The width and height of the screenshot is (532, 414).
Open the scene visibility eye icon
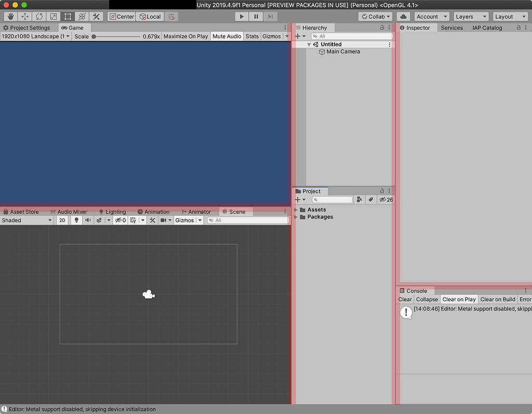(x=119, y=220)
